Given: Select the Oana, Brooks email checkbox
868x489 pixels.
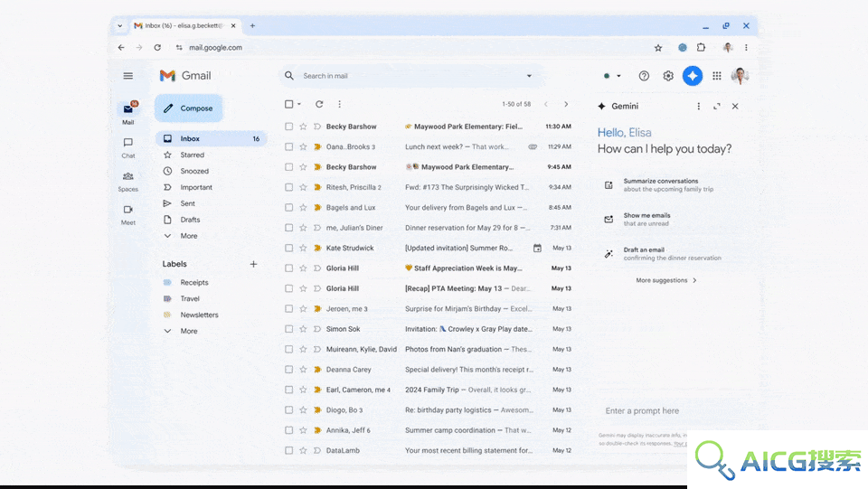Looking at the screenshot, I should tap(289, 146).
